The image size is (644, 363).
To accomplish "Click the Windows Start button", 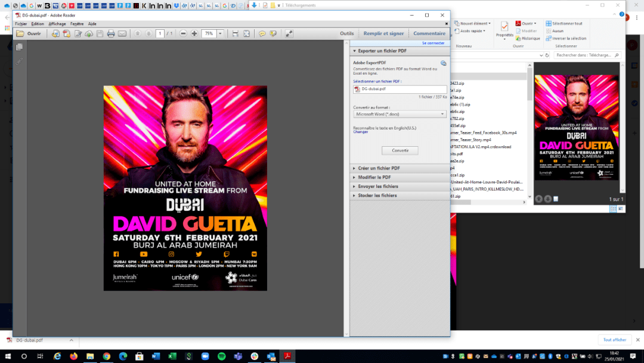I will (8, 356).
